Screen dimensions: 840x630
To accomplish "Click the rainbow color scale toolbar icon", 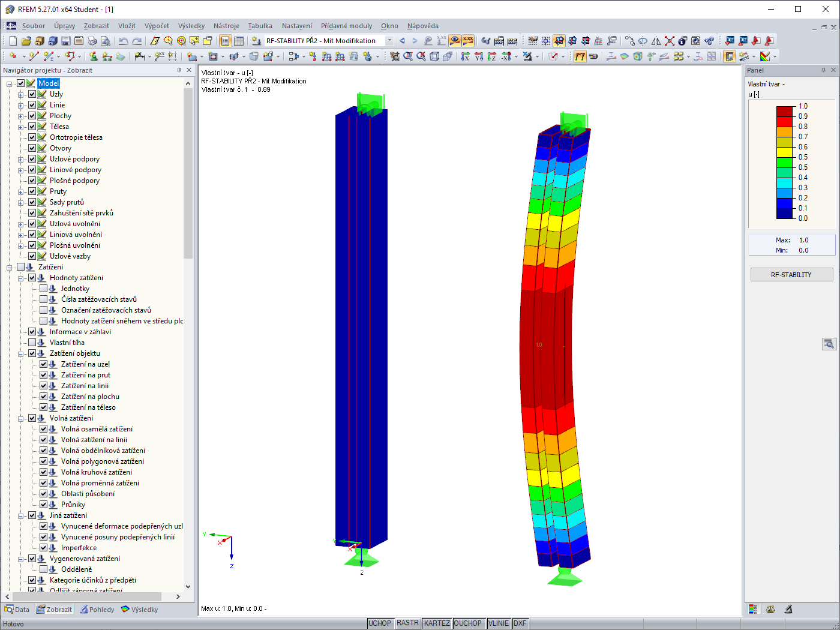I will 765,56.
